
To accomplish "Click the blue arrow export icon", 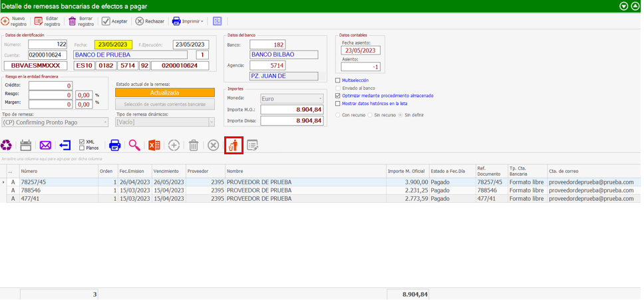I will point(65,145).
